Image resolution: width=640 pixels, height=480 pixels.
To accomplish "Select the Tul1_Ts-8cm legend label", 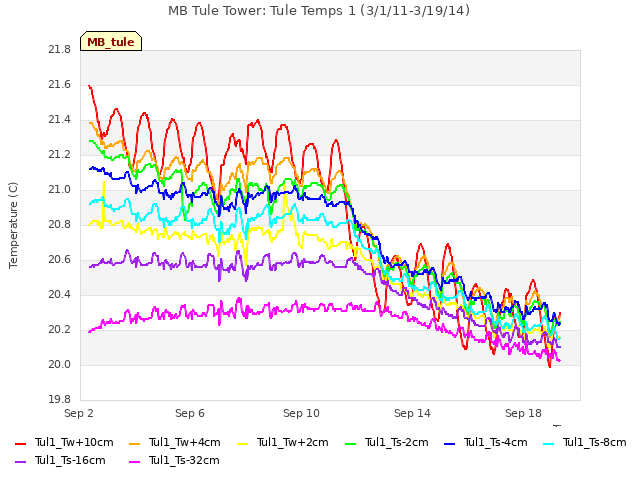I will pyautogui.click(x=595, y=442).
